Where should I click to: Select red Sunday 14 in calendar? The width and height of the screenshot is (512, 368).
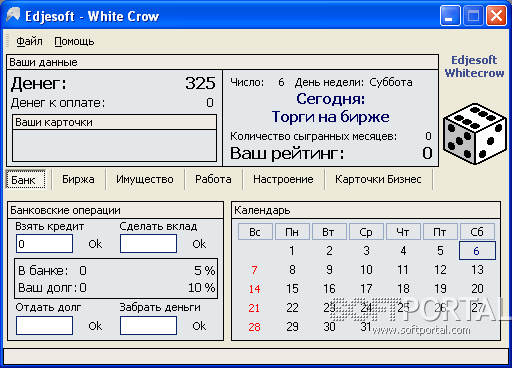tap(255, 289)
